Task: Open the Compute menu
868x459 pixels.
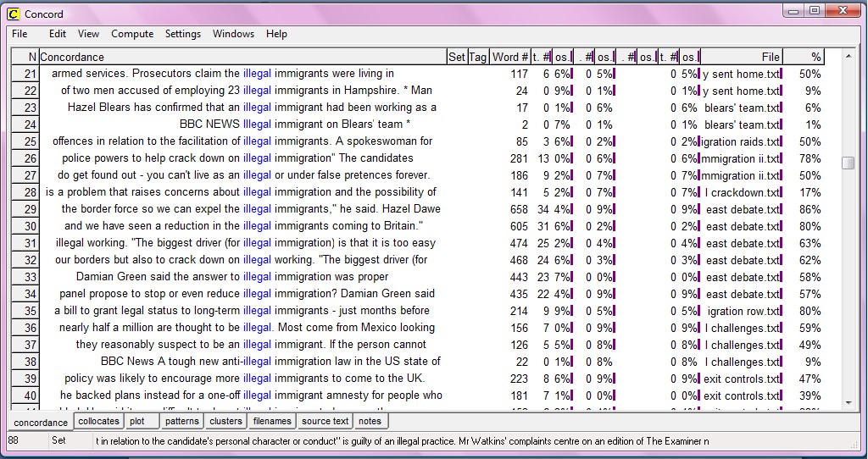Action: [x=132, y=34]
